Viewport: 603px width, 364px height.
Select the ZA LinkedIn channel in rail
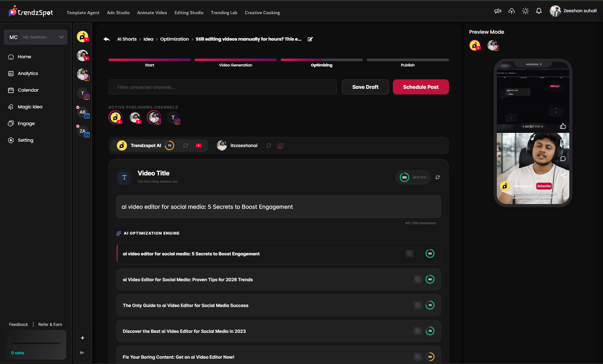(83, 131)
